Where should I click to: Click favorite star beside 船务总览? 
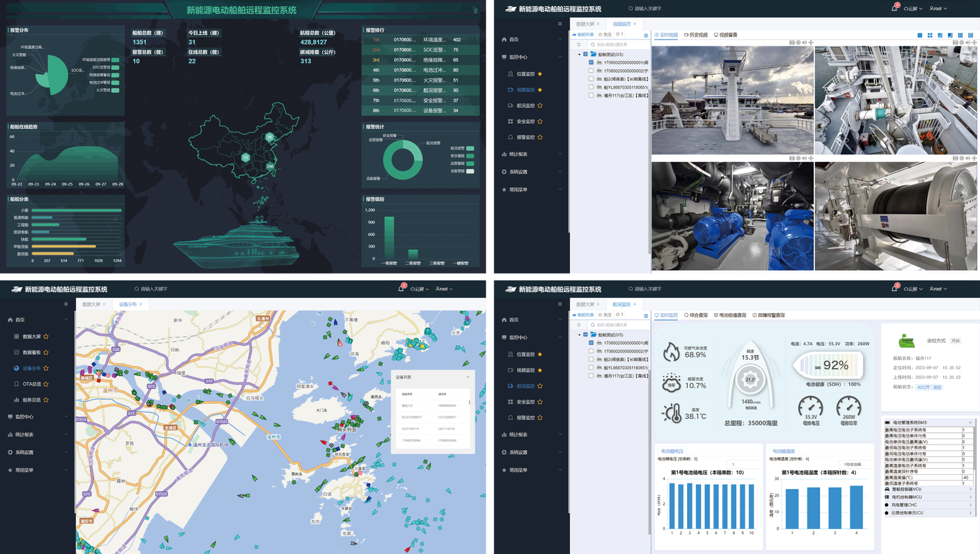pos(46,400)
